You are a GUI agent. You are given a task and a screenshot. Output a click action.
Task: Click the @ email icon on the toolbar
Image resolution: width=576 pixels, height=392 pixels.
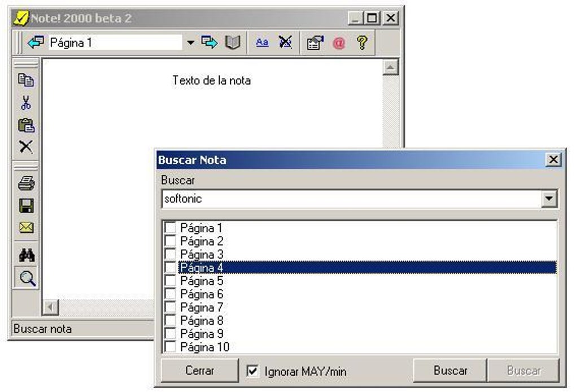(339, 42)
